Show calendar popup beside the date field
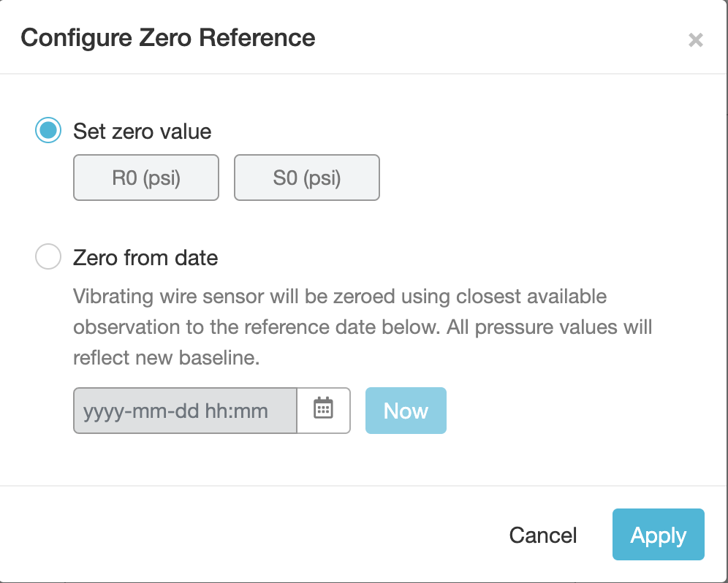Image resolution: width=728 pixels, height=583 pixels. tap(324, 411)
